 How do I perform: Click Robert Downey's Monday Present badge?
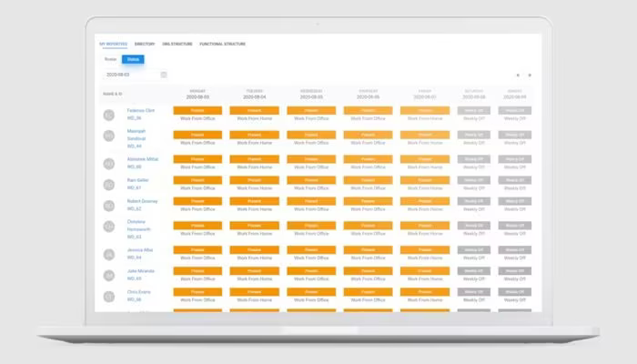(197, 201)
